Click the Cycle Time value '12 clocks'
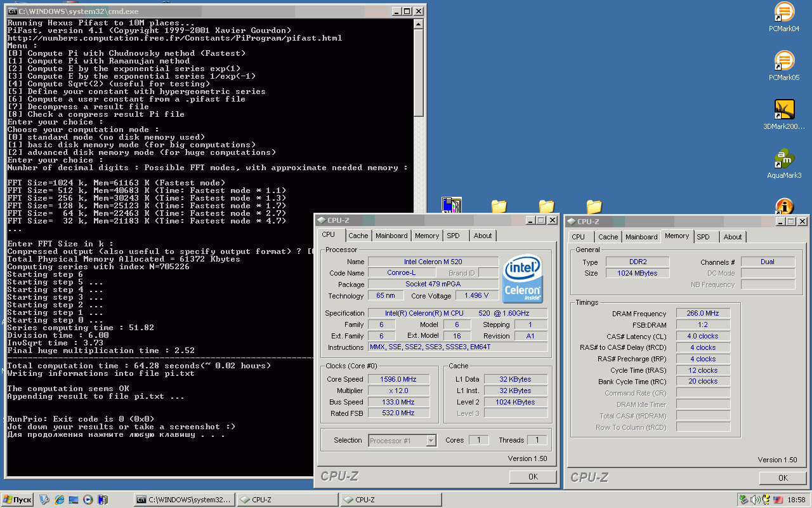The width and height of the screenshot is (812, 508). coord(703,371)
